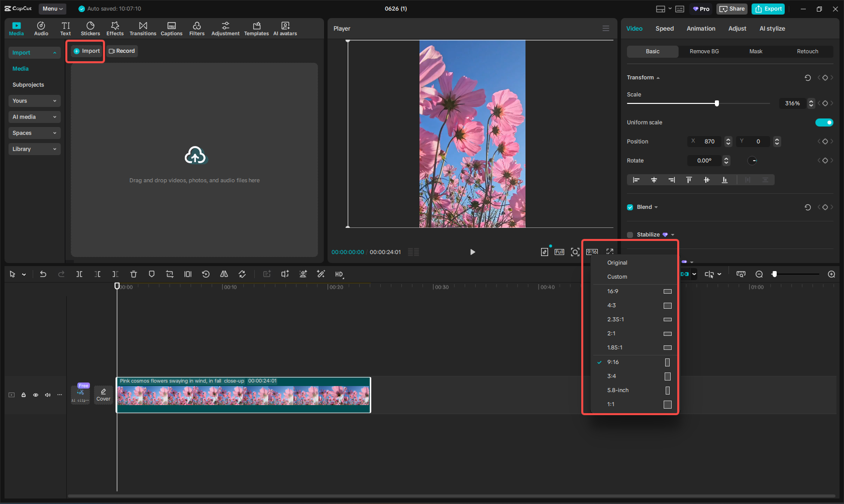Enable the Stabilize checkbox

click(630, 235)
